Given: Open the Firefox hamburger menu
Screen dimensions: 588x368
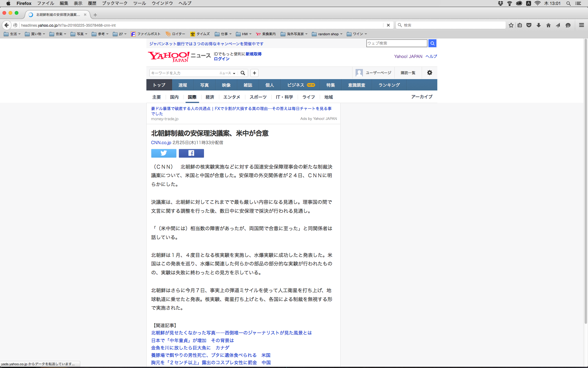Looking at the screenshot, I should coord(581,25).
